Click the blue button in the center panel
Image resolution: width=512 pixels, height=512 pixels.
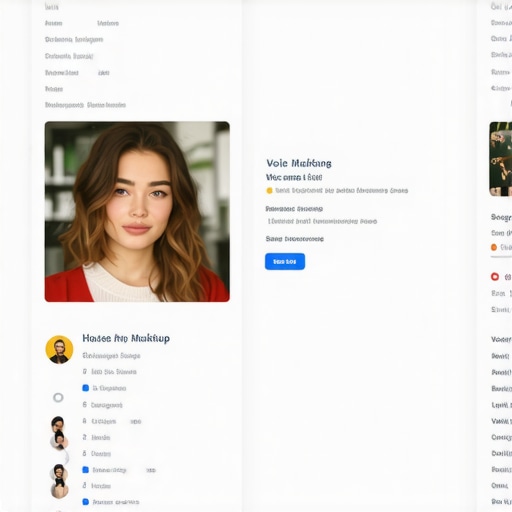tap(285, 261)
